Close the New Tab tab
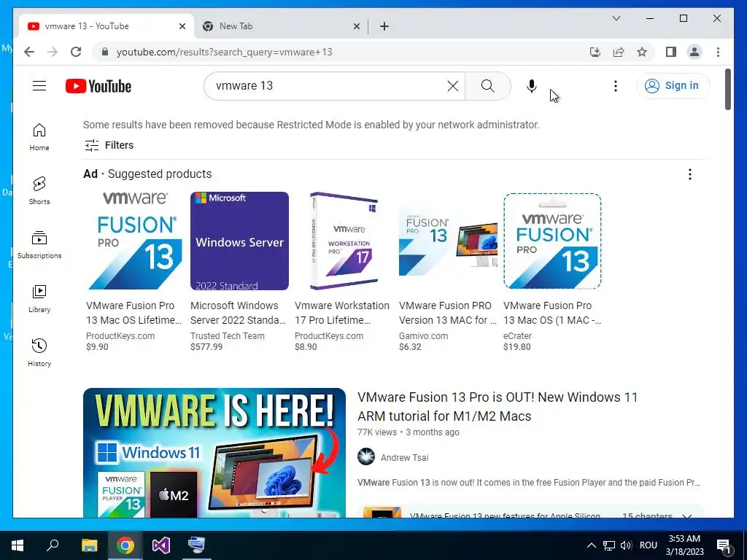747x560 pixels. point(356,26)
